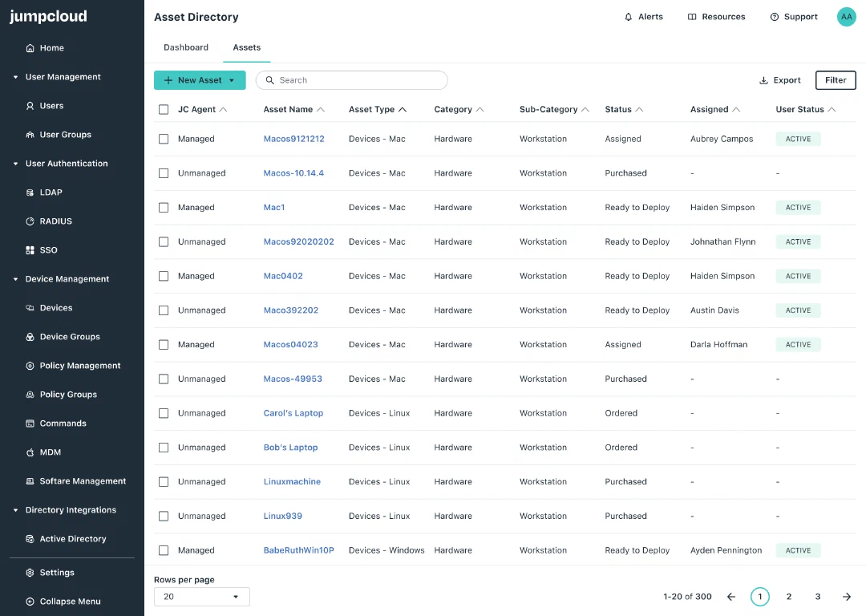Click the LDAP icon in sidebar
This screenshot has height=616, width=866.
pyautogui.click(x=30, y=192)
